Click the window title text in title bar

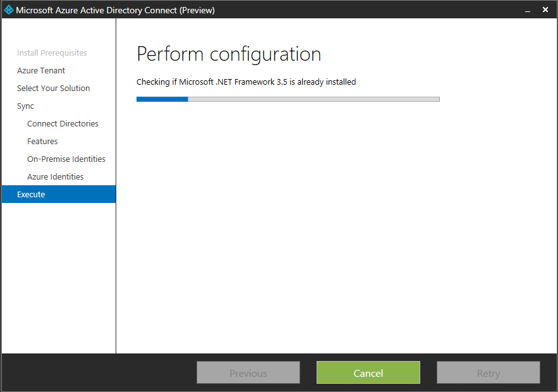(x=115, y=10)
